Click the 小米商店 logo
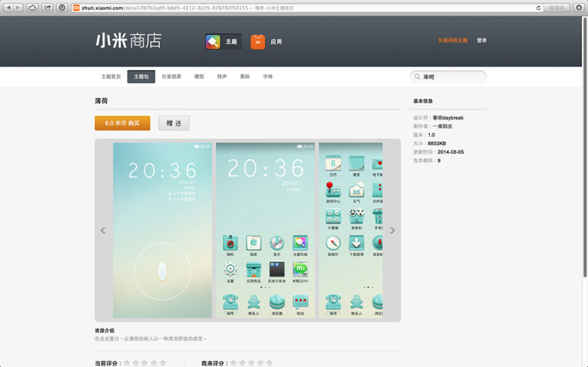Viewport: 588px width, 367px height. pyautogui.click(x=128, y=40)
